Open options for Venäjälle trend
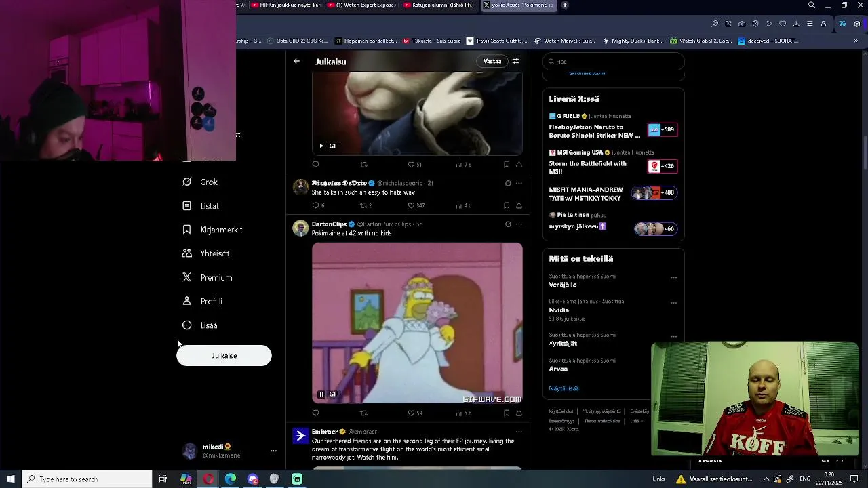The height and width of the screenshot is (488, 868). pyautogui.click(x=673, y=277)
